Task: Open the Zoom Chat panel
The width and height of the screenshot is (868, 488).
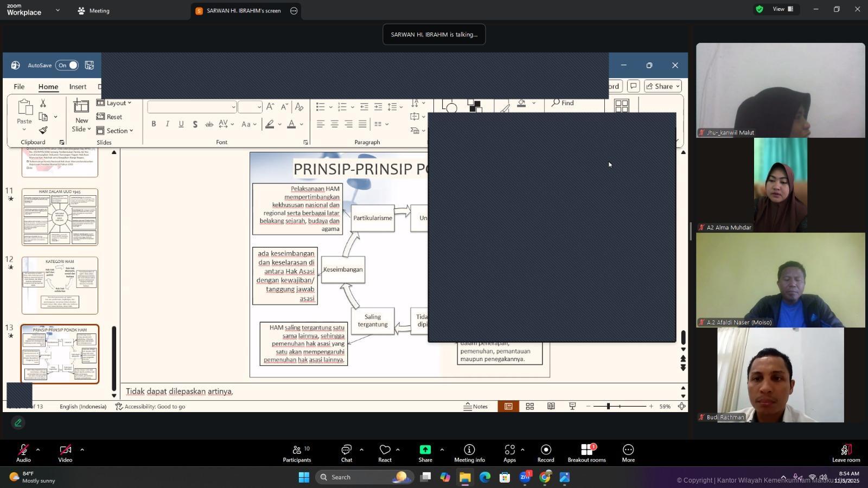Action: (346, 453)
